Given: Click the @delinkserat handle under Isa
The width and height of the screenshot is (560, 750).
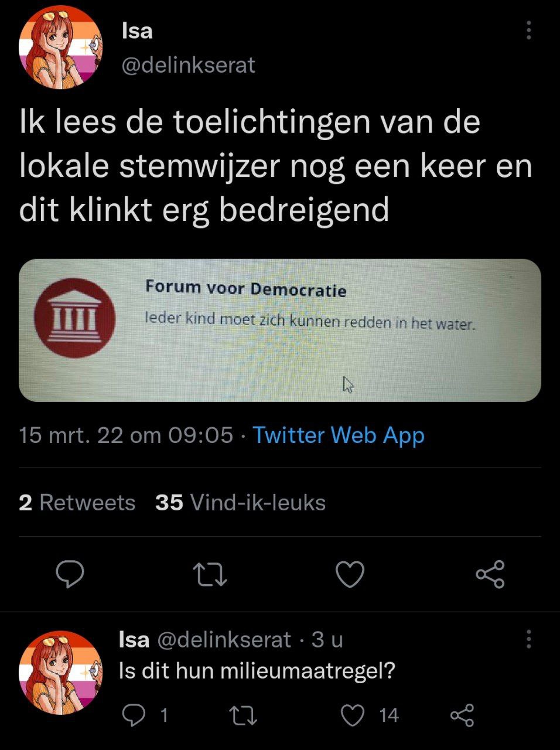Looking at the screenshot, I should click(188, 65).
